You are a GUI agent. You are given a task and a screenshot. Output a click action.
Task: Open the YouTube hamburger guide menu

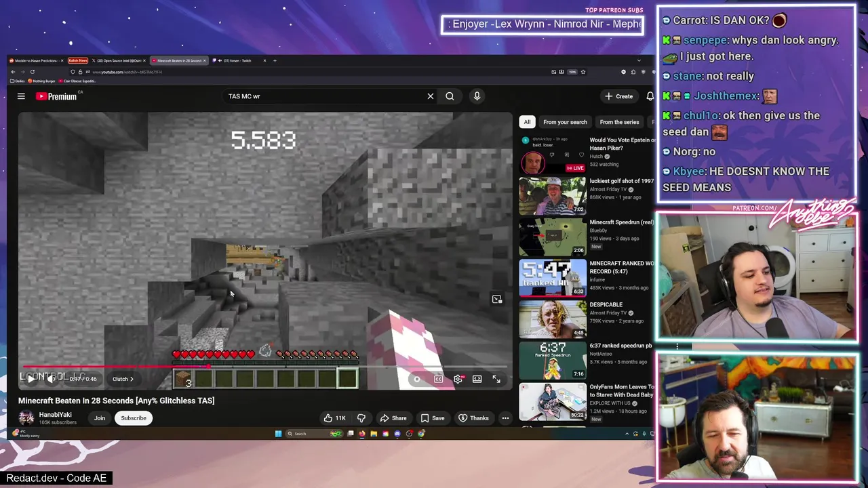[x=21, y=96]
